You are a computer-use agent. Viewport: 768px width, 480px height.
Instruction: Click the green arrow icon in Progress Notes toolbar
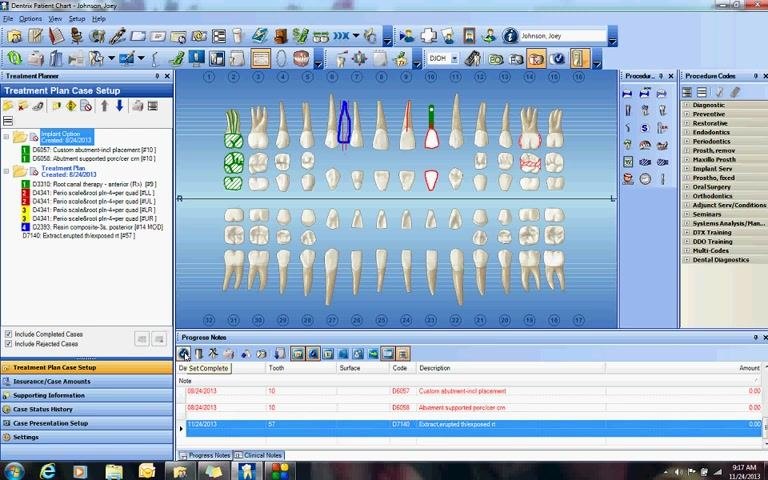click(x=373, y=353)
